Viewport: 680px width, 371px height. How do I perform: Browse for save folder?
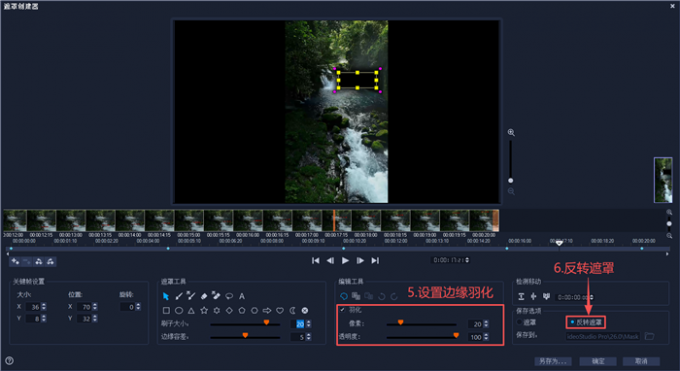point(649,336)
